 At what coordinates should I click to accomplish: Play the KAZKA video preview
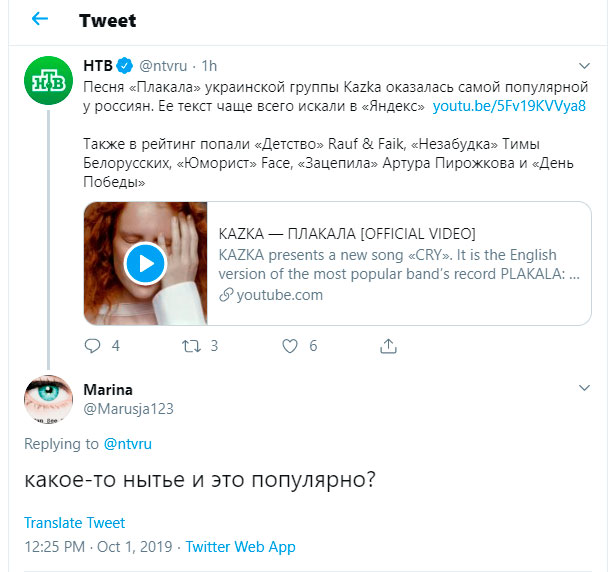click(x=146, y=264)
